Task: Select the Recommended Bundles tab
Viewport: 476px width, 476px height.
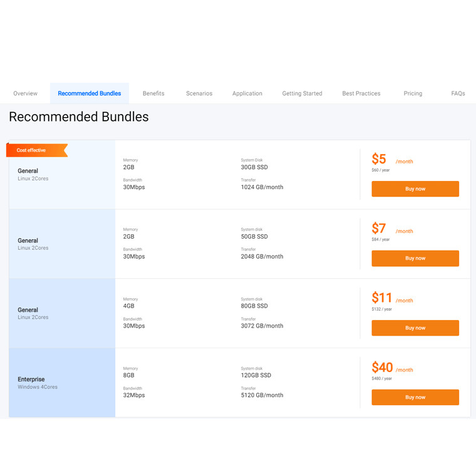Action: coord(90,93)
